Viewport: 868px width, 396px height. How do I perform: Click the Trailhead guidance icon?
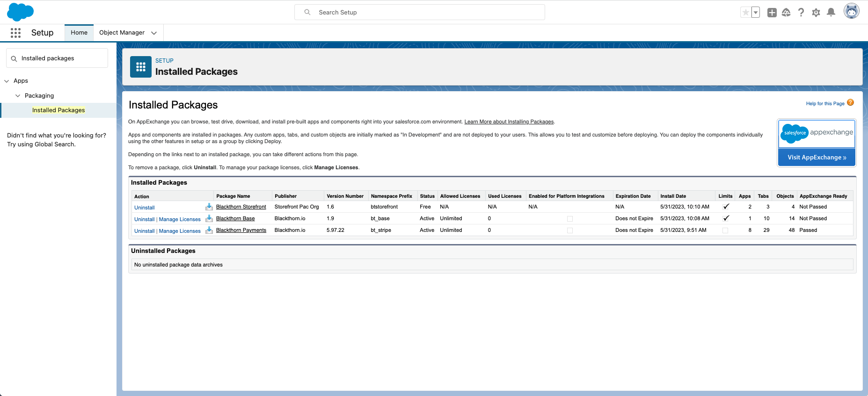[x=786, y=13]
